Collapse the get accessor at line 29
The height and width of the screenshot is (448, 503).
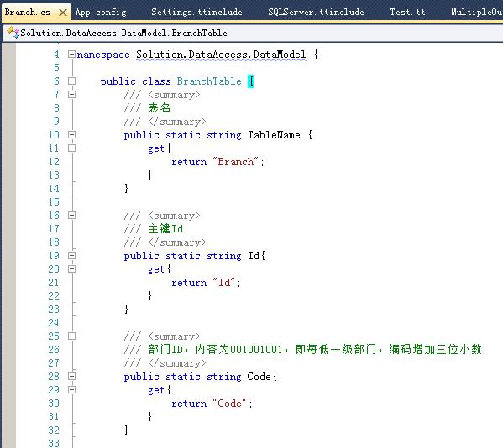pos(71,389)
